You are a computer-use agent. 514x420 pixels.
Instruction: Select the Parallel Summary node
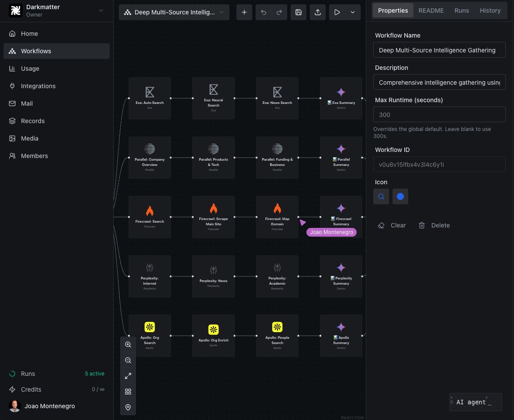pyautogui.click(x=341, y=158)
